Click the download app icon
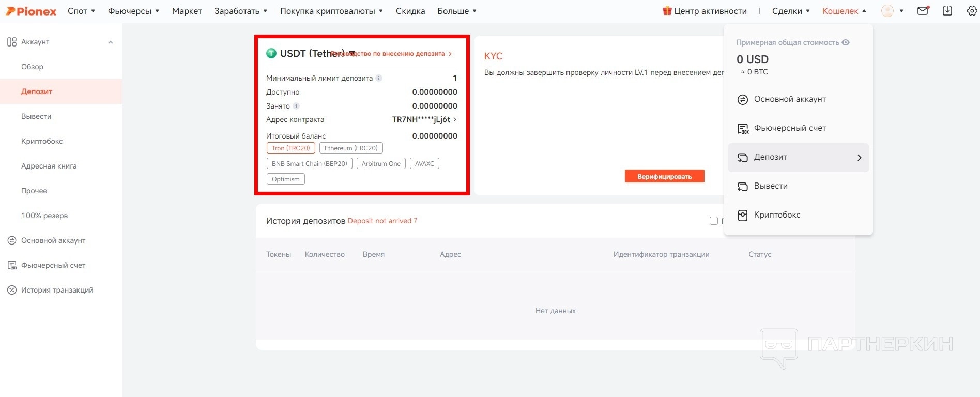The height and width of the screenshot is (397, 980). click(947, 11)
